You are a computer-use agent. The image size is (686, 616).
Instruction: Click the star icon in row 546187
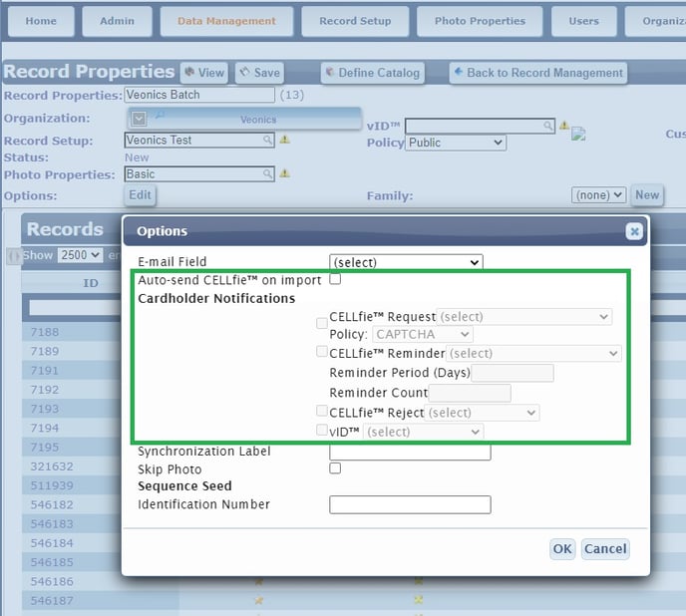point(259,601)
